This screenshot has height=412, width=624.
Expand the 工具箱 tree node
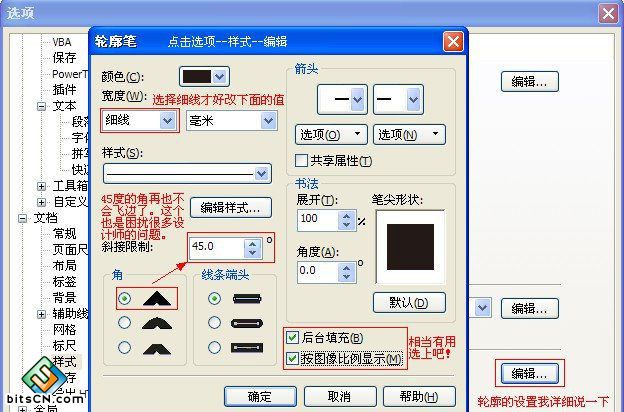41,186
